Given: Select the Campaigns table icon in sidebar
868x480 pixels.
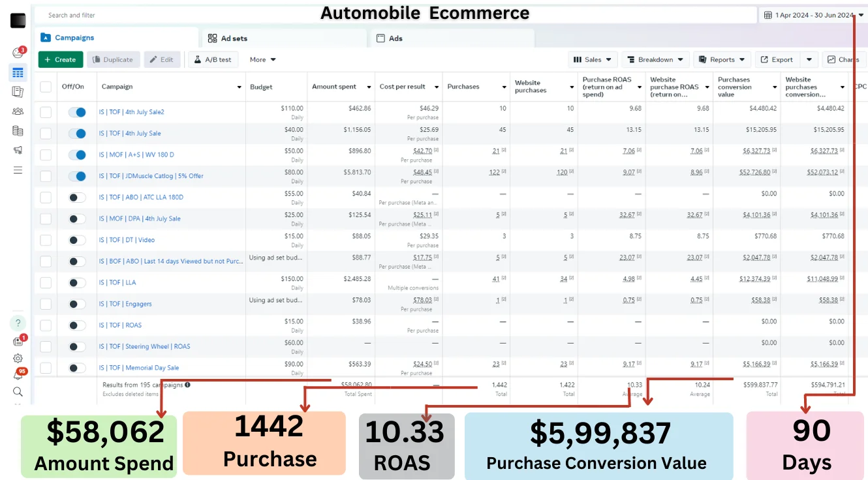Looking at the screenshot, I should pyautogui.click(x=18, y=72).
